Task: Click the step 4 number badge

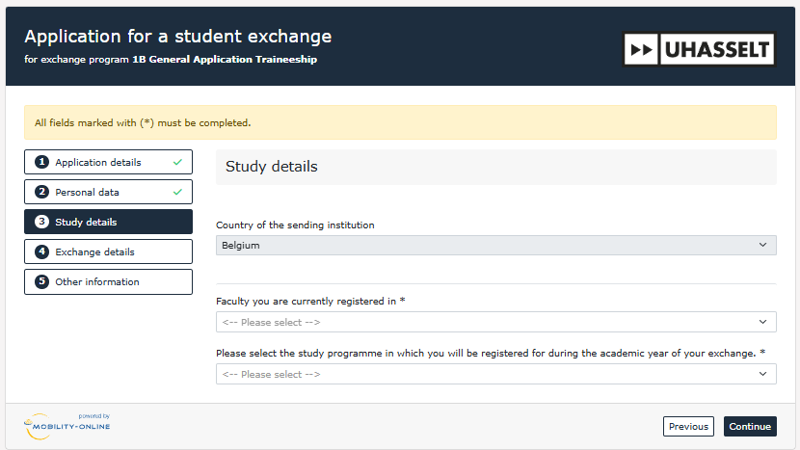Action: click(42, 252)
